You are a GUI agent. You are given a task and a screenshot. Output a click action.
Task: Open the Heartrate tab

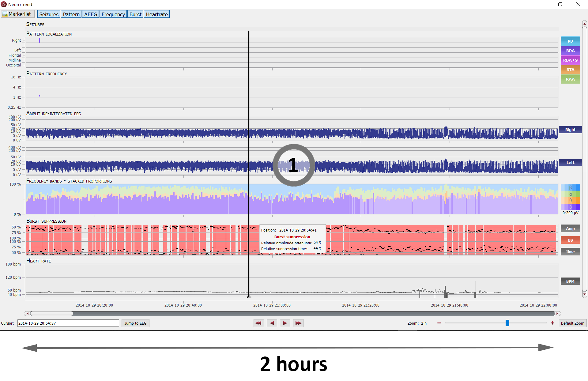click(x=156, y=14)
